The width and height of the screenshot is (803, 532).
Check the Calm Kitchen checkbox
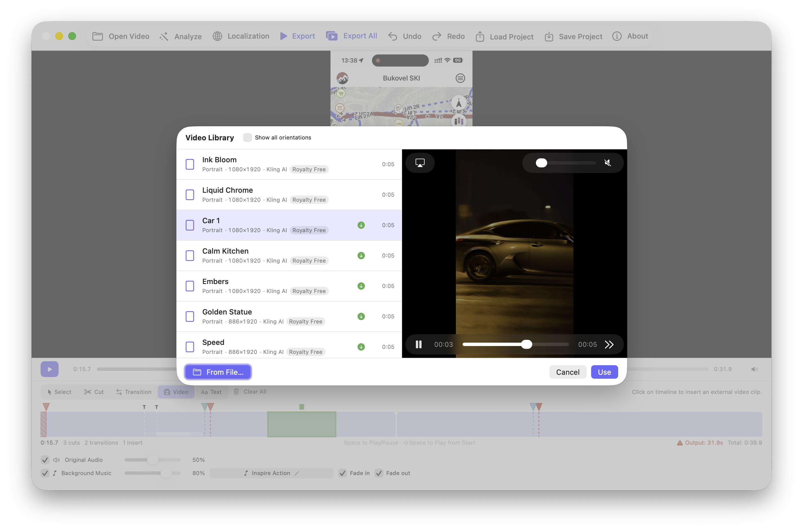click(x=190, y=256)
